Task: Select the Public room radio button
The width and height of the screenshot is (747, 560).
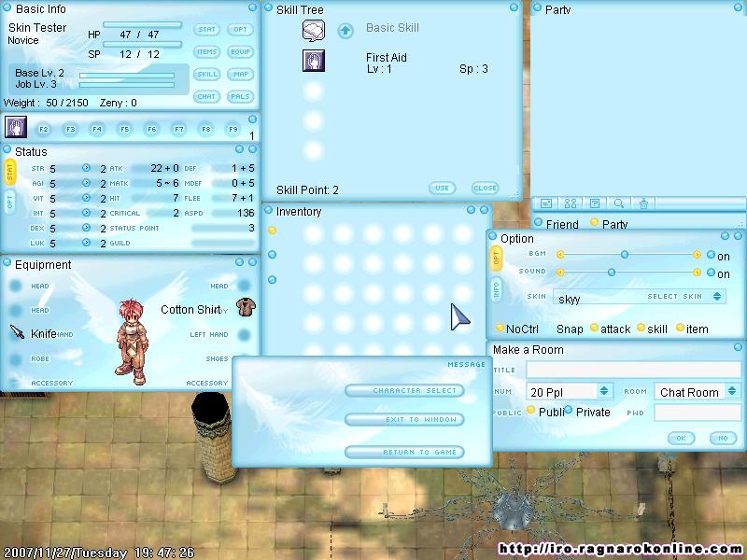Action: pyautogui.click(x=530, y=410)
